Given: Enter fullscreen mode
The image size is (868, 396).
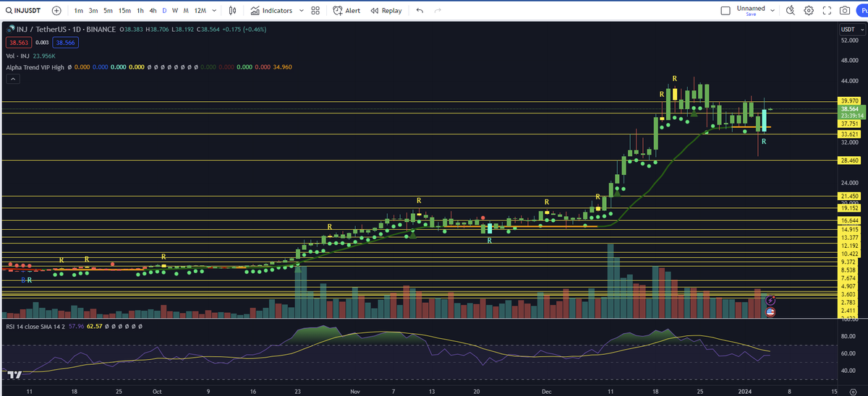Looking at the screenshot, I should tap(827, 11).
